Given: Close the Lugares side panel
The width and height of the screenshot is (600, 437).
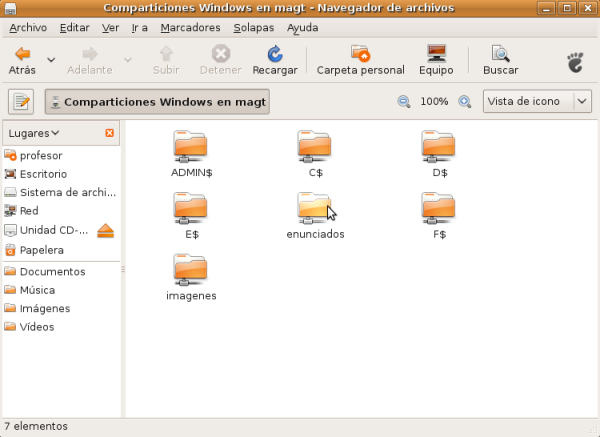Looking at the screenshot, I should point(109,133).
